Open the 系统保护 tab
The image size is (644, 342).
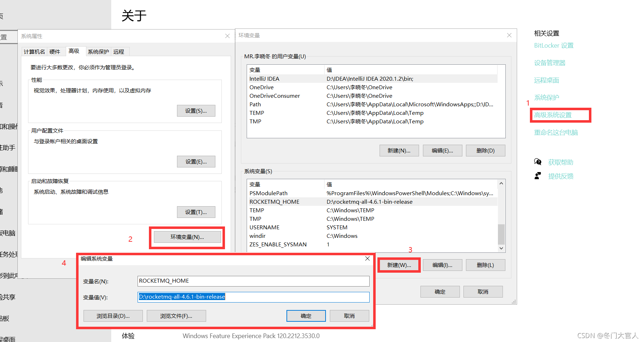click(x=98, y=52)
